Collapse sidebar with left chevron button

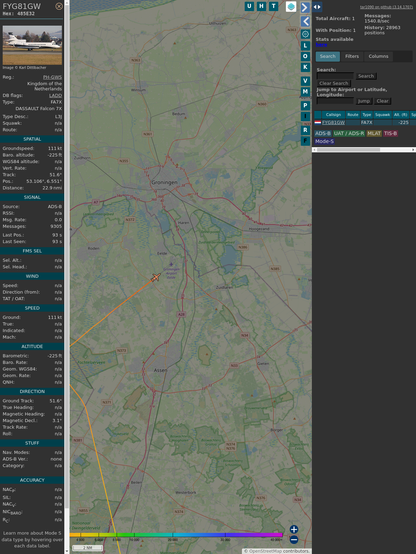click(305, 22)
